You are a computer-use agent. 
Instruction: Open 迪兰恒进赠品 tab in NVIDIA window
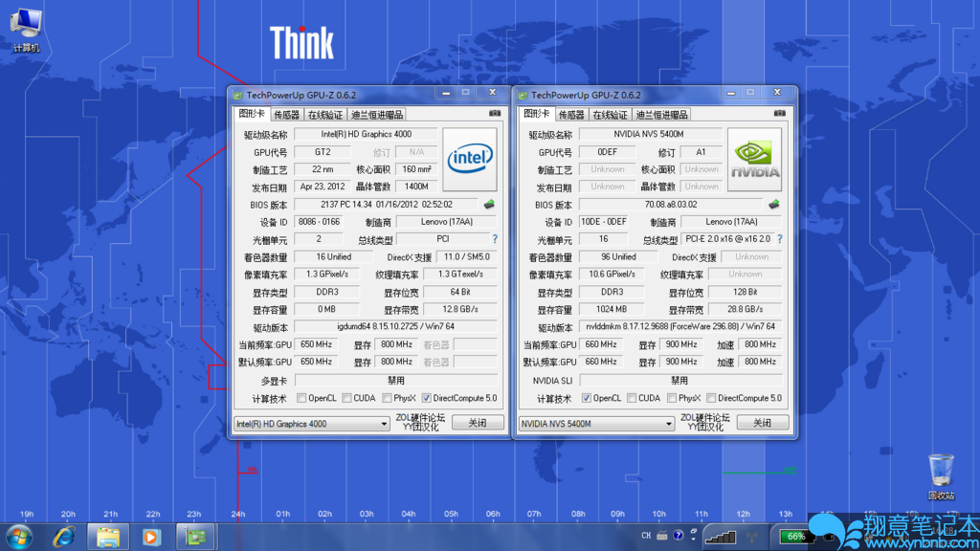pyautogui.click(x=662, y=115)
